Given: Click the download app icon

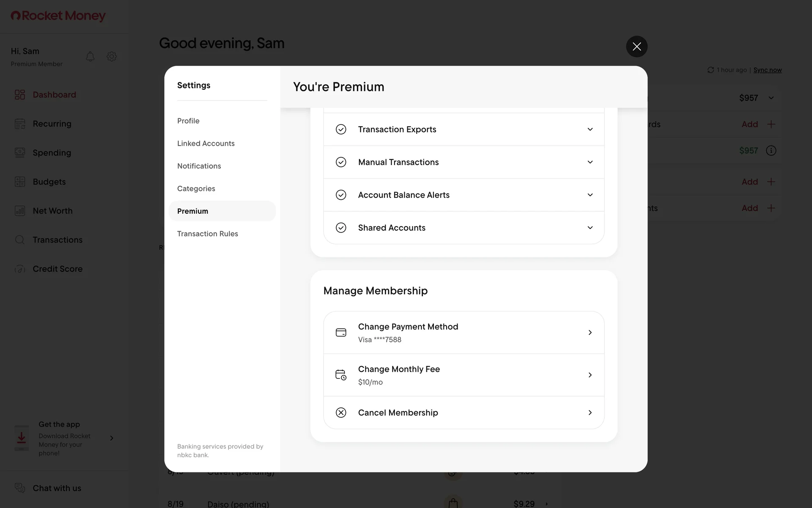Looking at the screenshot, I should point(22,438).
